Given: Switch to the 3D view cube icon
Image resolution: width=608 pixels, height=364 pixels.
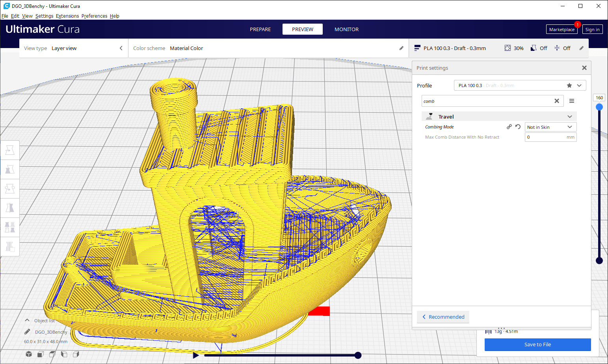Looking at the screenshot, I should tap(29, 354).
